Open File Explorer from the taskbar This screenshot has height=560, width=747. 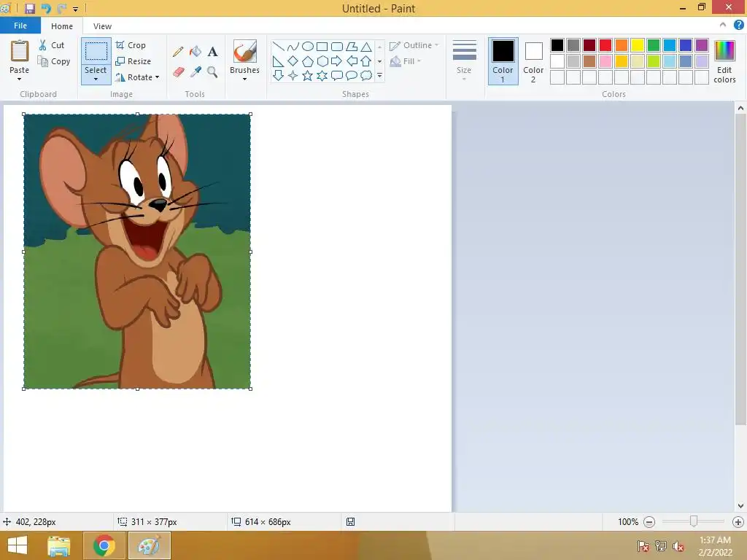point(59,545)
